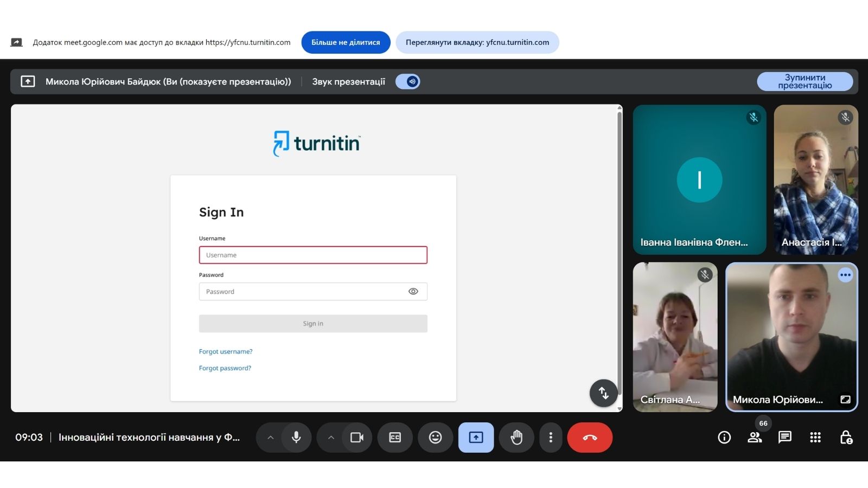Open more options three-dots in call toolbar
The height and width of the screenshot is (488, 868).
coord(551,438)
